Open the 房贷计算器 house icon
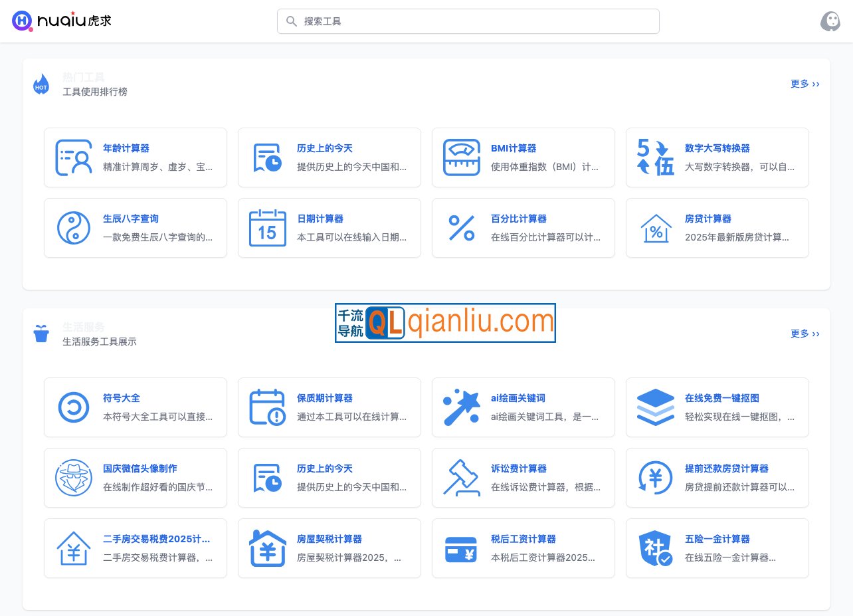The height and width of the screenshot is (616, 853). [655, 228]
